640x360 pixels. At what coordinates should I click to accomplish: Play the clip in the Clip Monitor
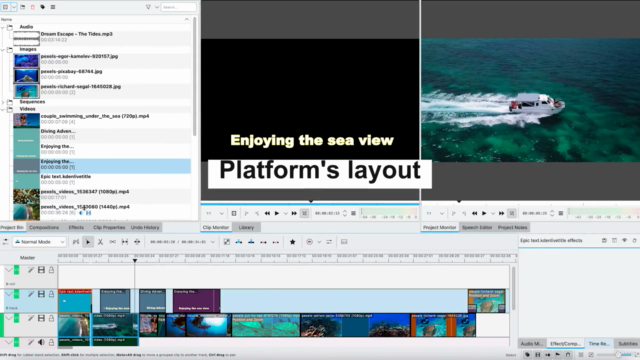(x=277, y=213)
